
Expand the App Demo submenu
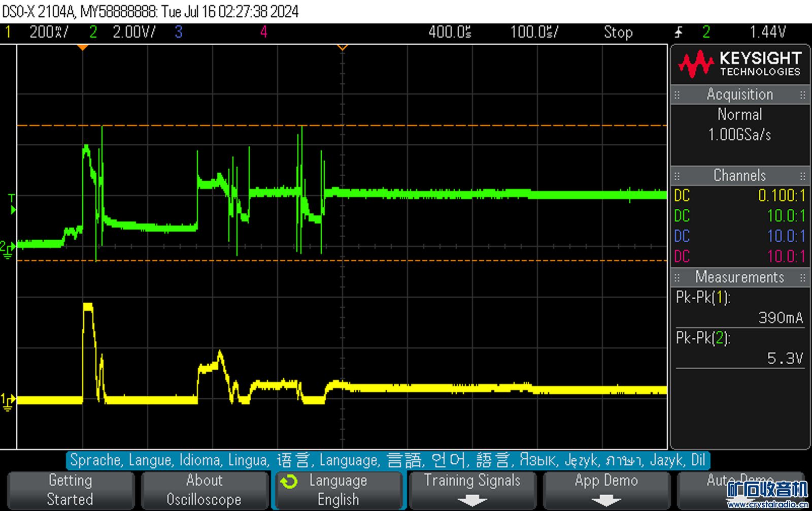(606, 490)
